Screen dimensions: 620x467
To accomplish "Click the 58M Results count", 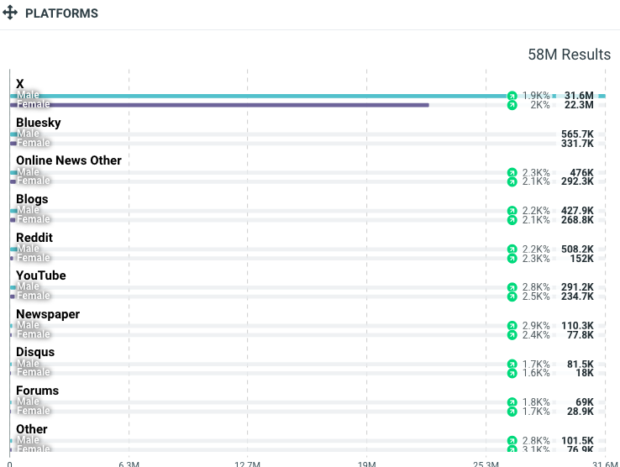I will [x=569, y=55].
